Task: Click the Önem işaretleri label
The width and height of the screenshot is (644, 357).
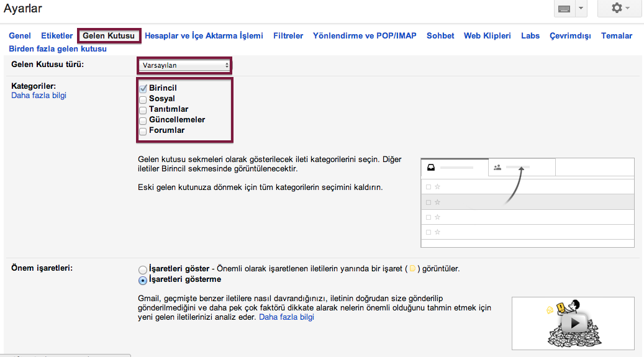Action: (x=42, y=268)
